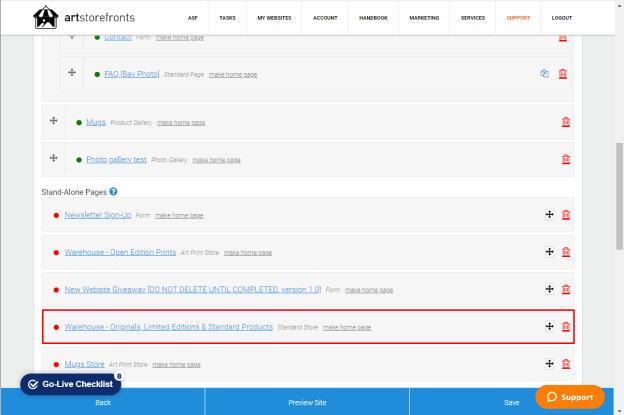Open the Mugs Store link
The height and width of the screenshot is (415, 624).
(84, 364)
